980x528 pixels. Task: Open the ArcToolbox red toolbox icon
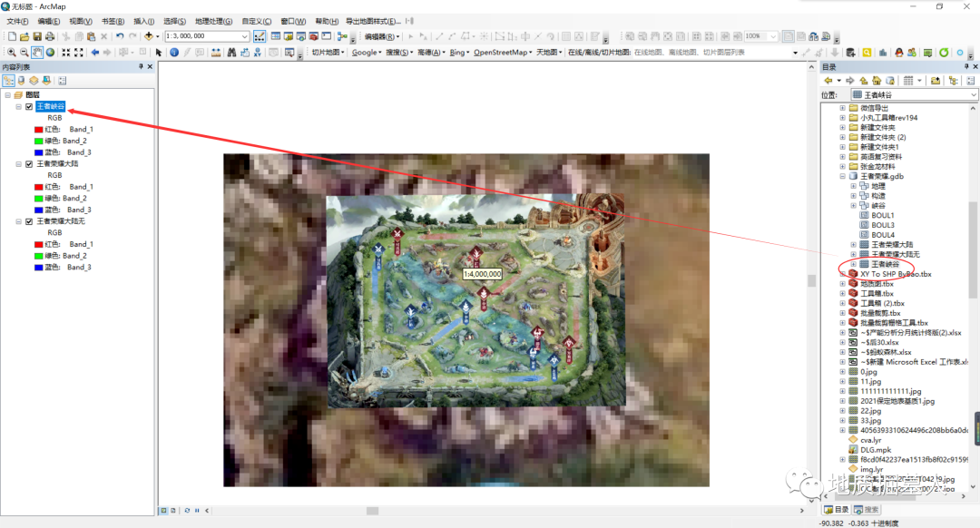pyautogui.click(x=314, y=37)
